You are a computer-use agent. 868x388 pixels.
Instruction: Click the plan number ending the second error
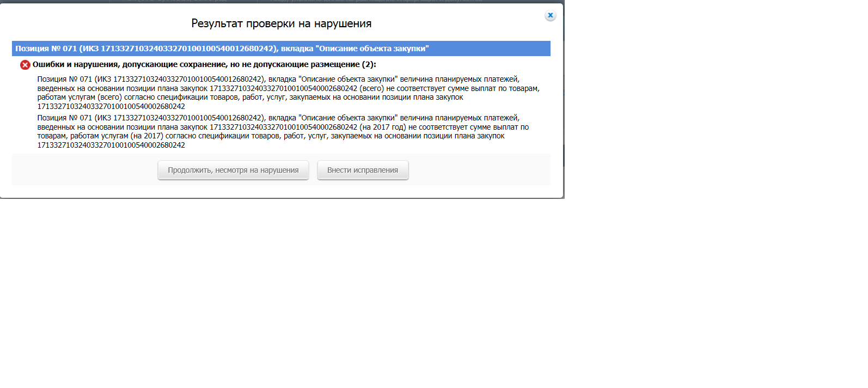pos(111,145)
